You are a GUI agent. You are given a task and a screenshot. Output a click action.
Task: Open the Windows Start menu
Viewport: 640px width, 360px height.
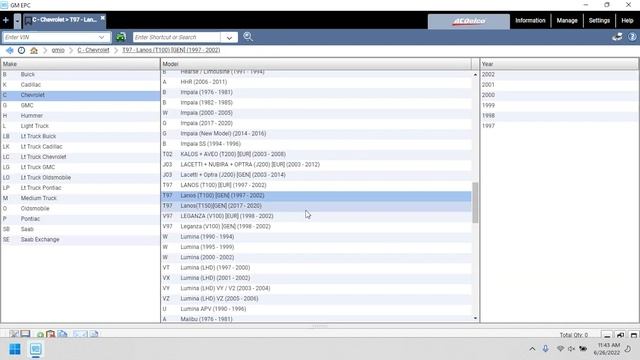pos(15,349)
